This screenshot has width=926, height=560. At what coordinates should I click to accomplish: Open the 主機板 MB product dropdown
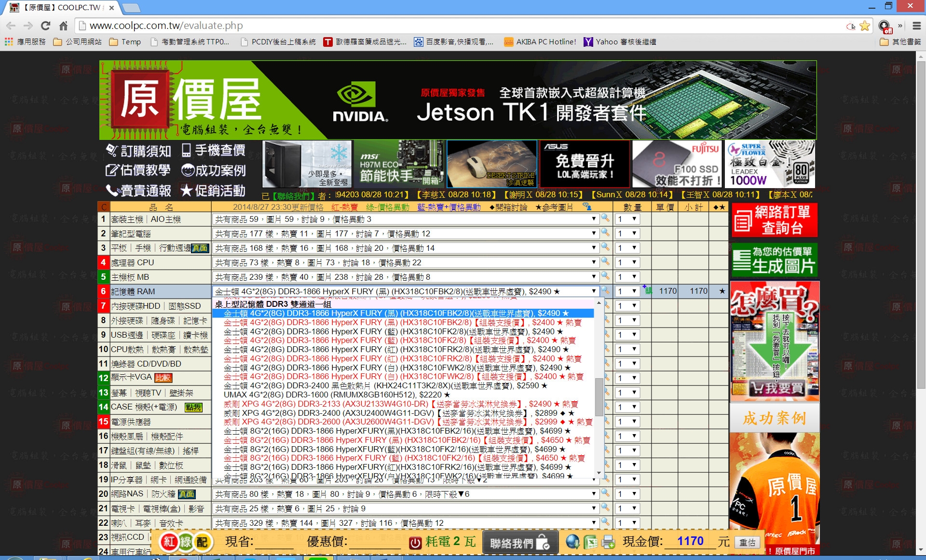(x=406, y=277)
